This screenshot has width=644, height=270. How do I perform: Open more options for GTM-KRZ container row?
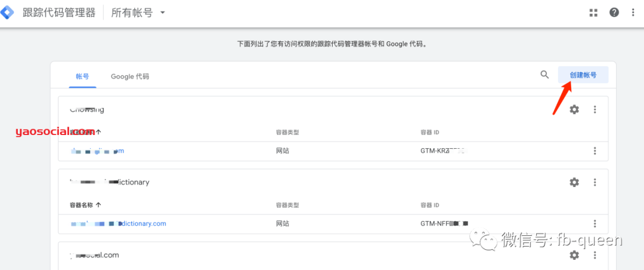click(595, 151)
